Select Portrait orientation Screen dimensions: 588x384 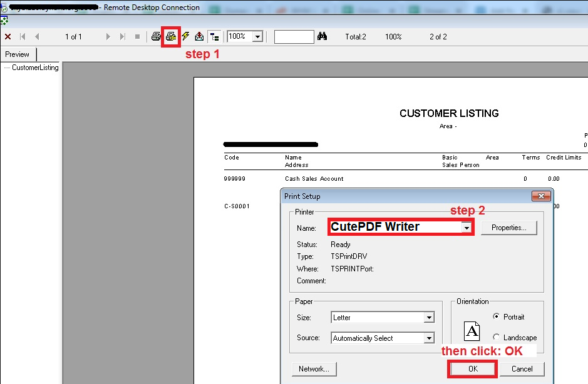[x=497, y=317]
